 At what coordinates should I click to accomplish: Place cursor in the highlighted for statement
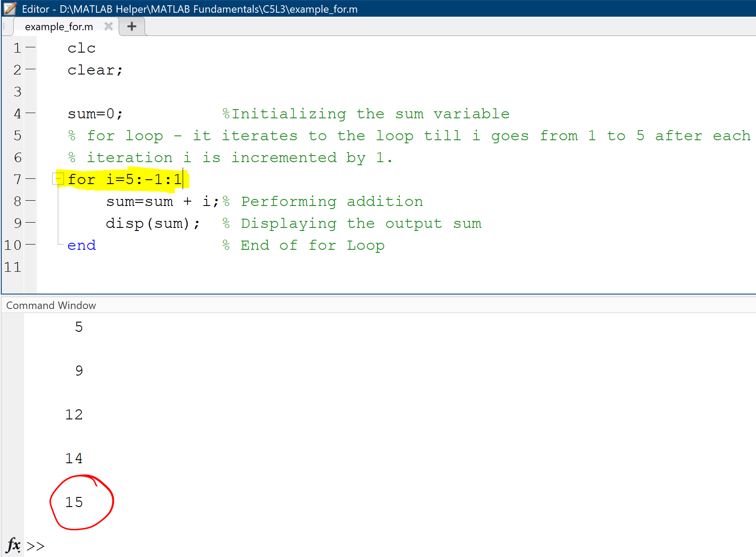coord(124,179)
